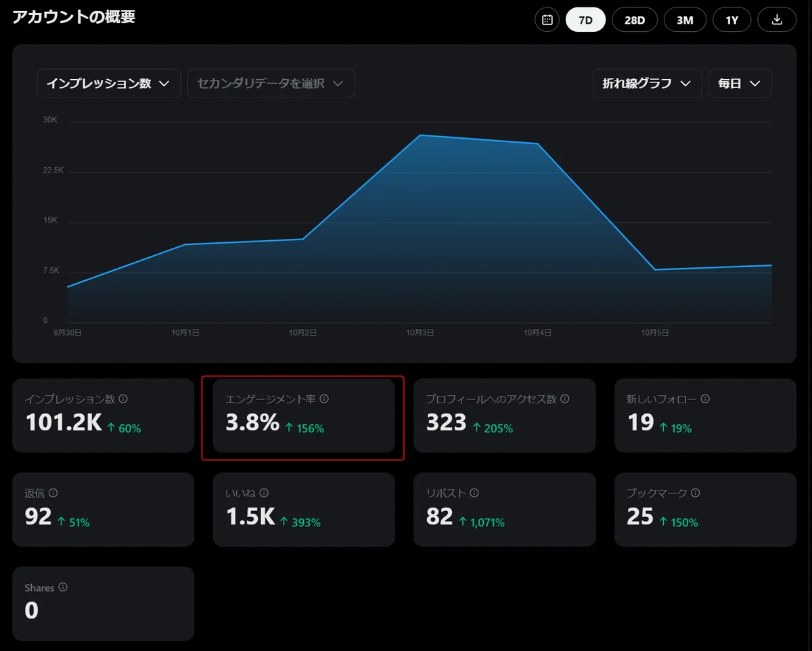Viewport: 812px width, 651px height.
Task: Select the 7D time range
Action: (x=585, y=20)
